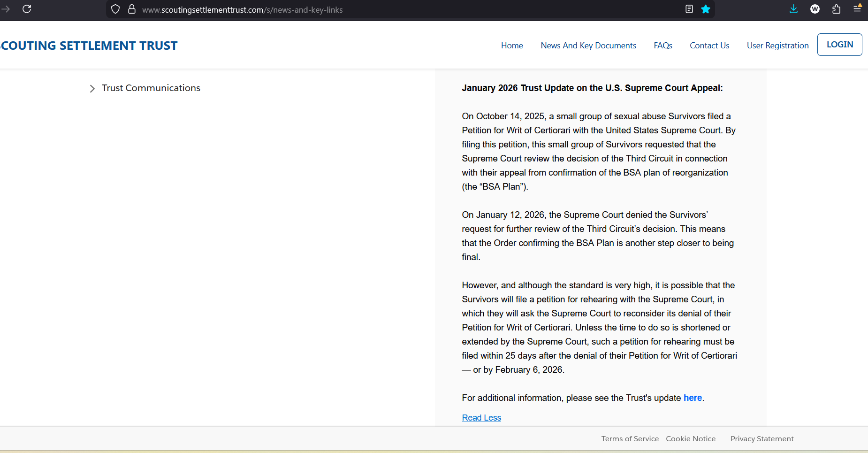868x453 pixels.
Task: Open the Trust's update 'here' link
Action: point(693,398)
